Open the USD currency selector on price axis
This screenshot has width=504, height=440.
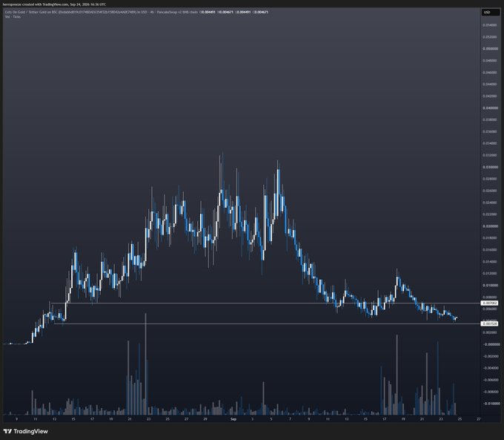pos(489,12)
